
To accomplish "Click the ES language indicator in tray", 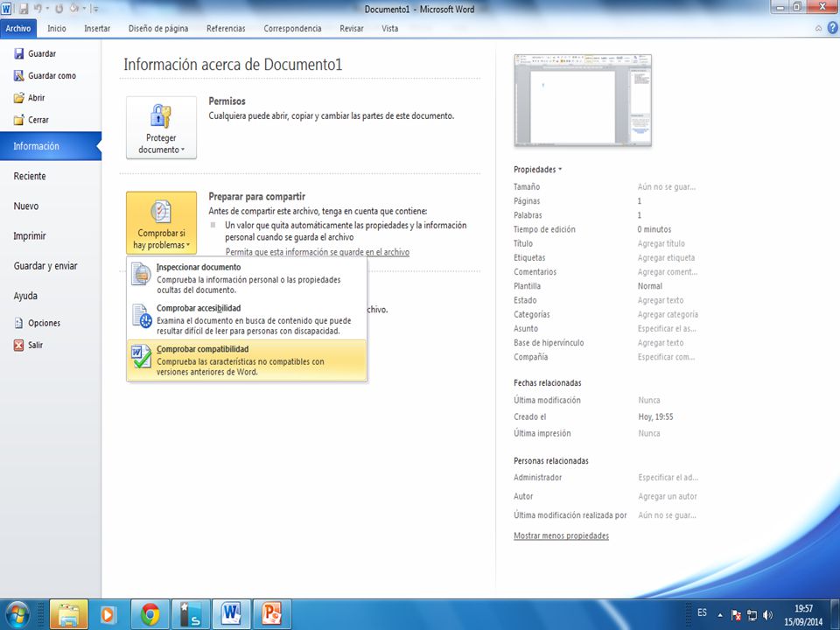I will [702, 612].
